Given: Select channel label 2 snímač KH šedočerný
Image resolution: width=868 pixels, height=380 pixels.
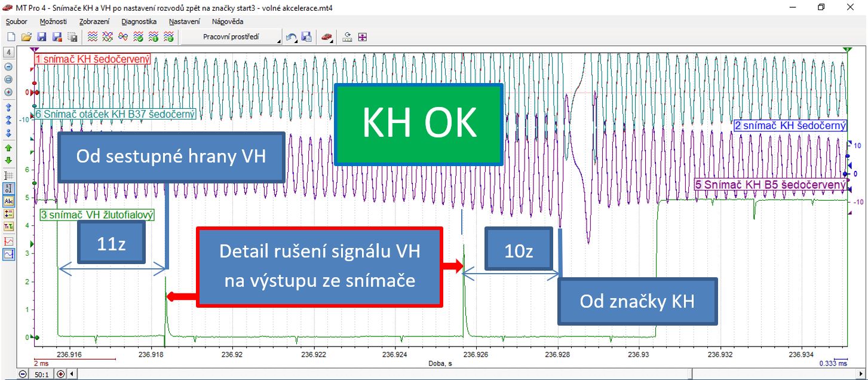Looking at the screenshot, I should coord(790,125).
